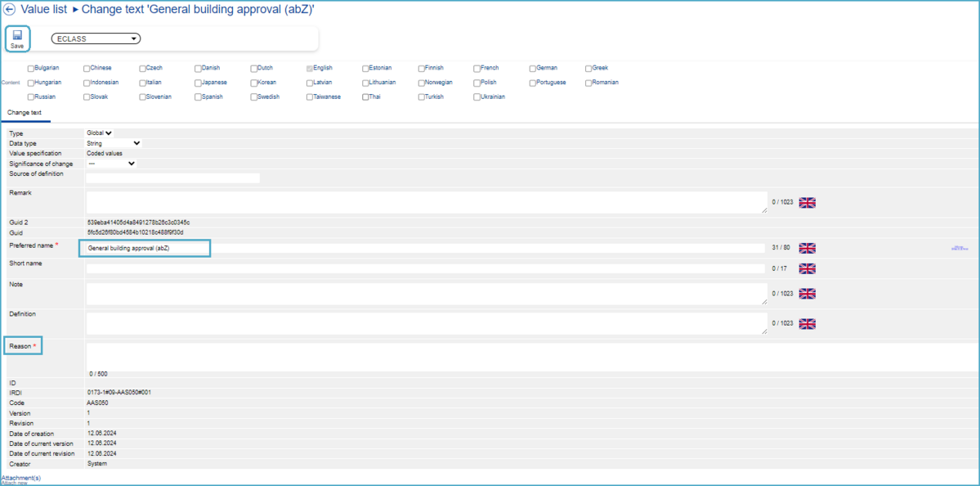Click the back arrow beside Value list
This screenshot has height=486, width=980.
pyautogui.click(x=10, y=9)
